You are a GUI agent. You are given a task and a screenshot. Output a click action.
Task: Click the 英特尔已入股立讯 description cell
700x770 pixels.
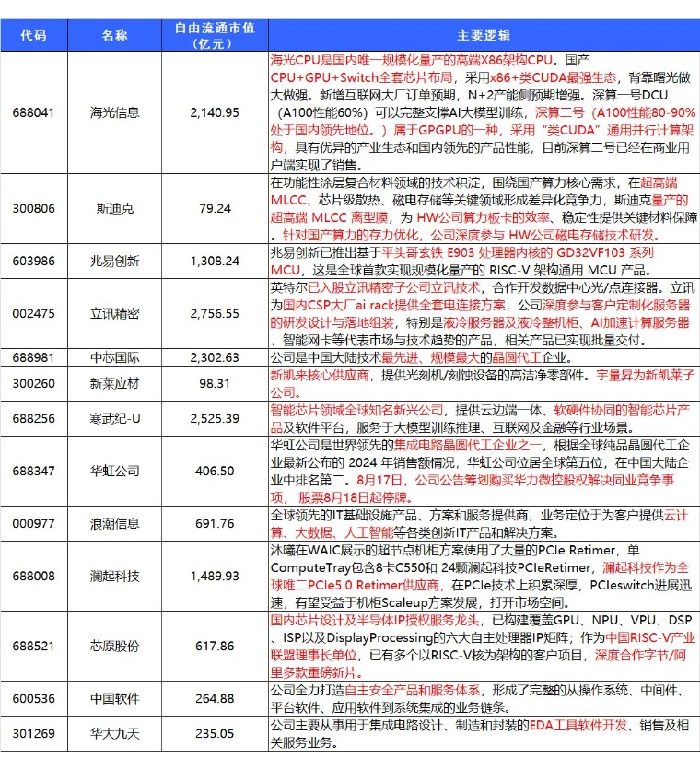484,313
